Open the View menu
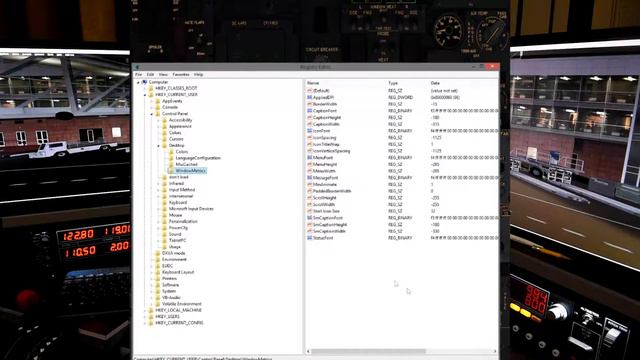640x360 pixels. tap(163, 75)
